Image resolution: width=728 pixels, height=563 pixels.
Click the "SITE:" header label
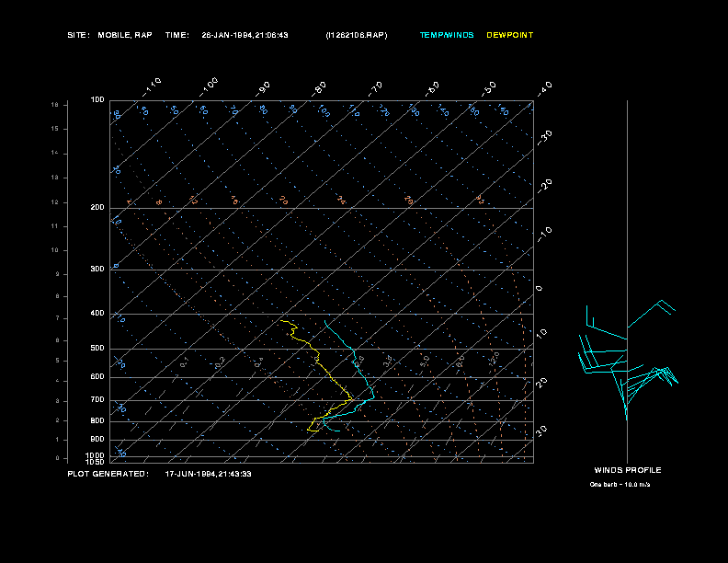coord(78,35)
